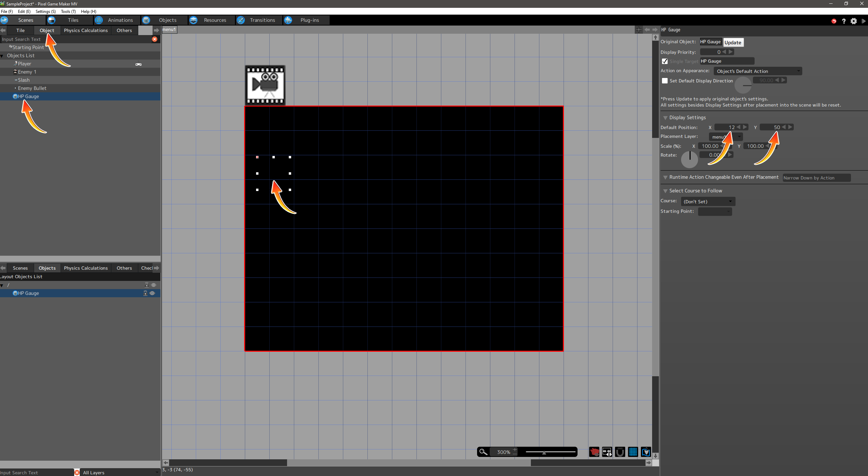Enable Set Default Display Direction checkbox
Image resolution: width=868 pixels, height=476 pixels.
coord(665,81)
